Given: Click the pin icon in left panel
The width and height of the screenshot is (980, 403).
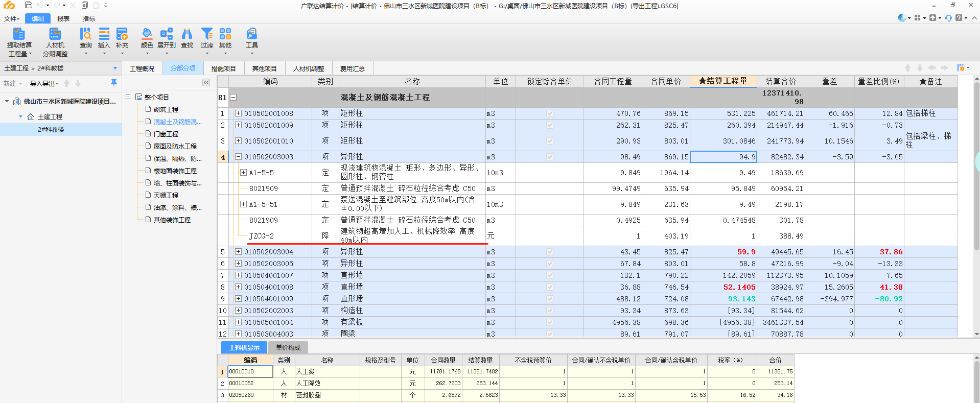Looking at the screenshot, I should (x=113, y=83).
